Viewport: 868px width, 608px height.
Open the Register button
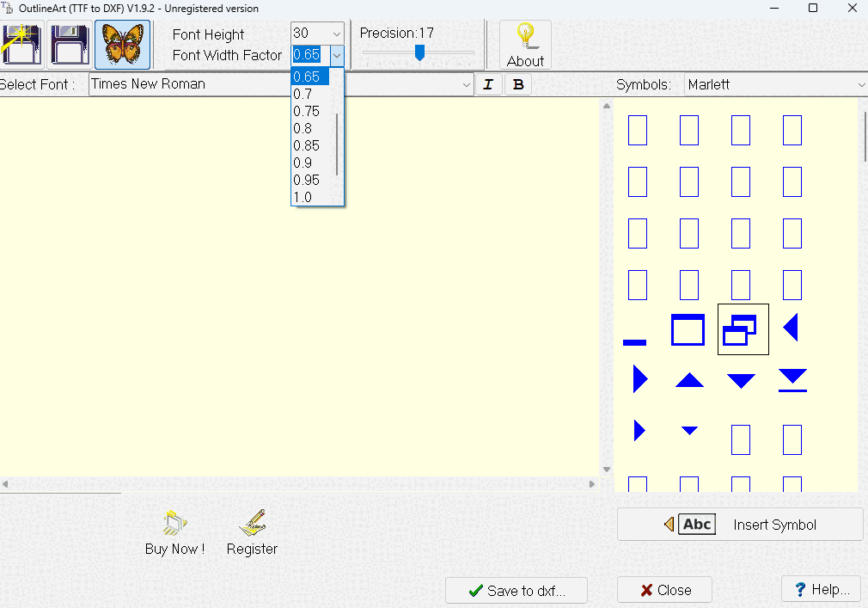pos(252,532)
